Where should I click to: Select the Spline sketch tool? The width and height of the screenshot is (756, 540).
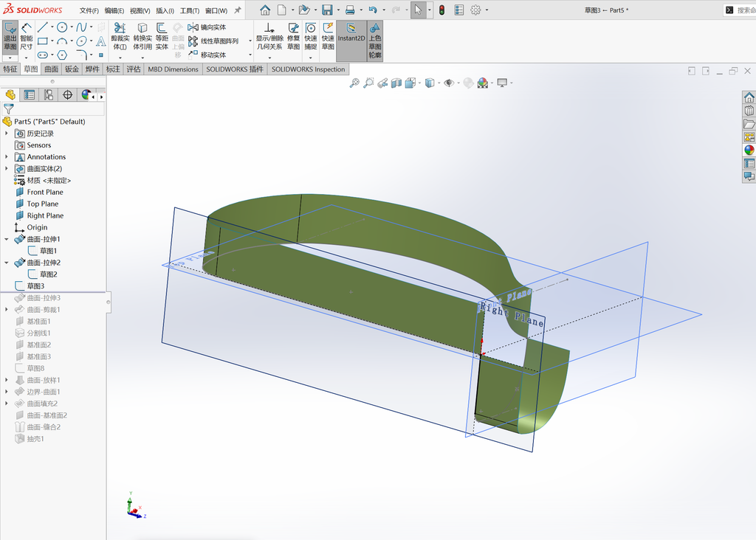(x=81, y=27)
